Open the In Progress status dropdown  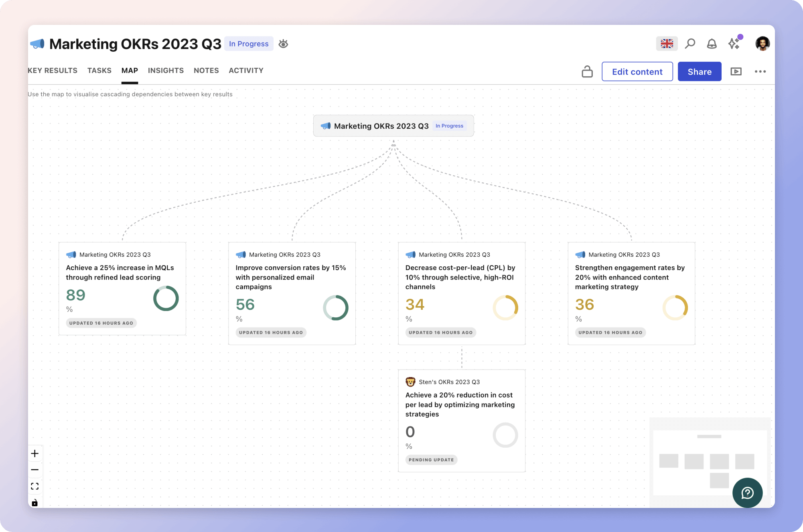(249, 44)
